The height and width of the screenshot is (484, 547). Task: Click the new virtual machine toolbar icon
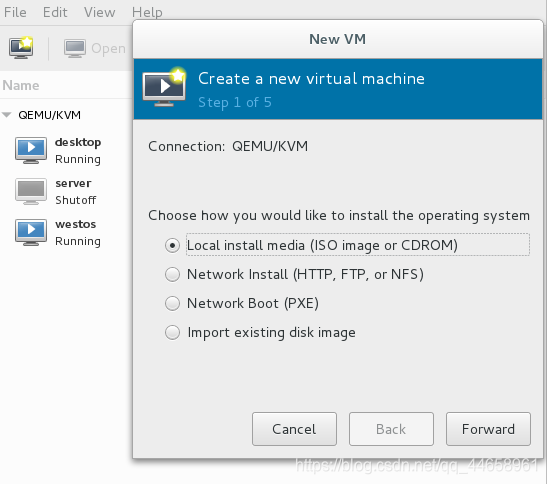click(21, 47)
